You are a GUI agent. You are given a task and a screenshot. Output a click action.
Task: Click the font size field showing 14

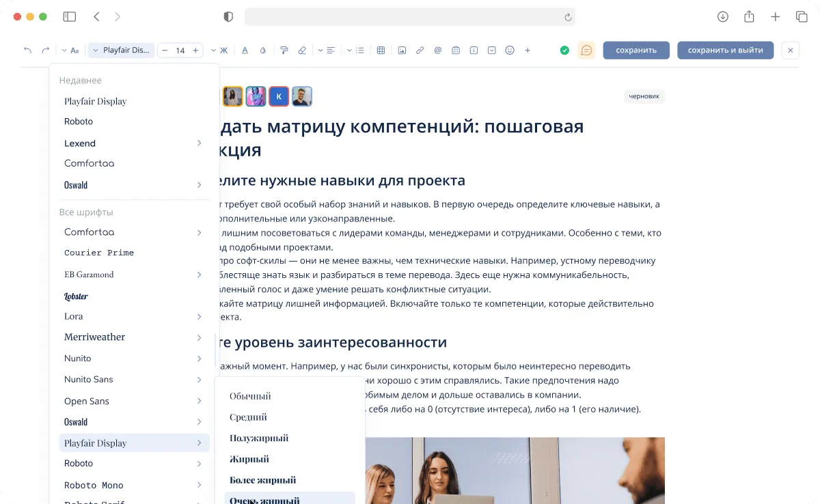180,50
